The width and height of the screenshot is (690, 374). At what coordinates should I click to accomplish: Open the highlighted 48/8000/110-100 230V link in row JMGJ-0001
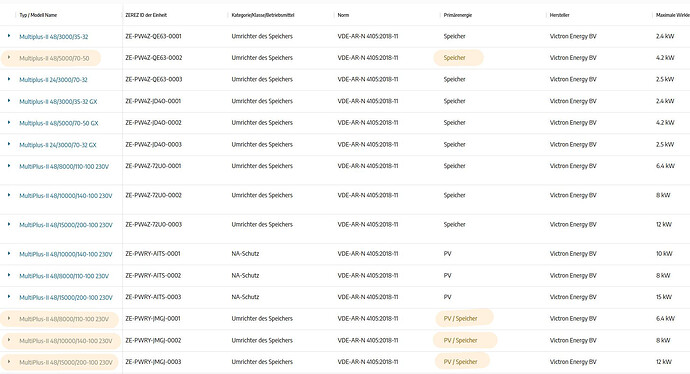coord(64,319)
